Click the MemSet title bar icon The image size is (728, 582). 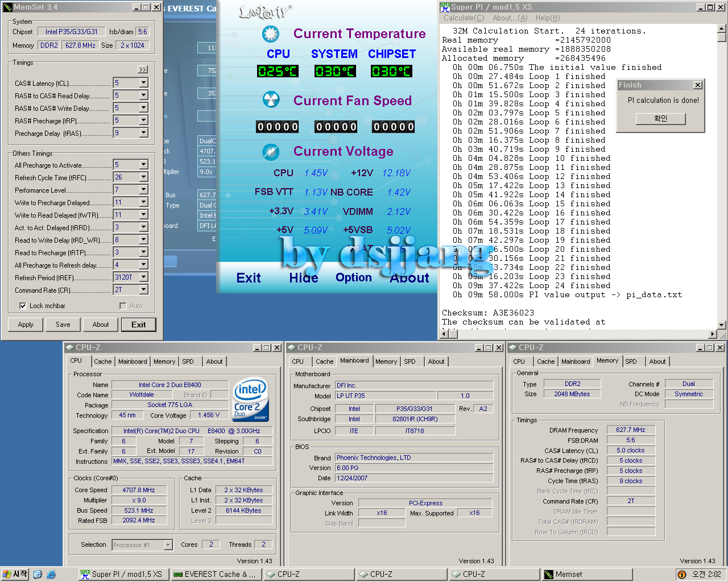(7, 7)
